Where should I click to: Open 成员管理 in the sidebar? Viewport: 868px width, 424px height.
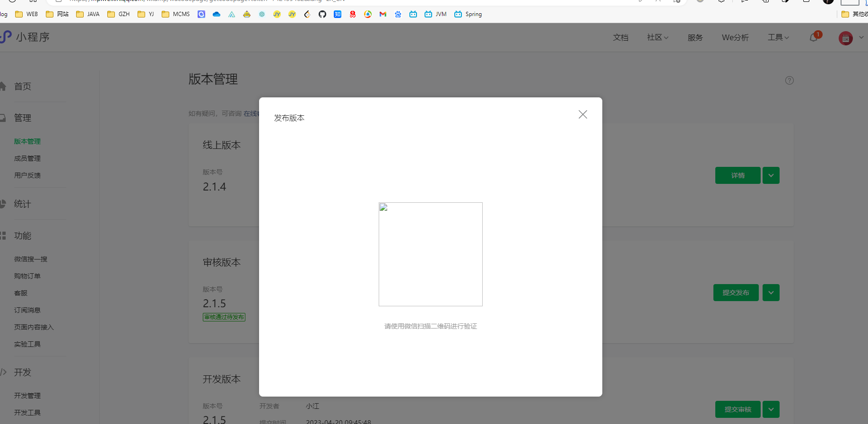tap(27, 158)
